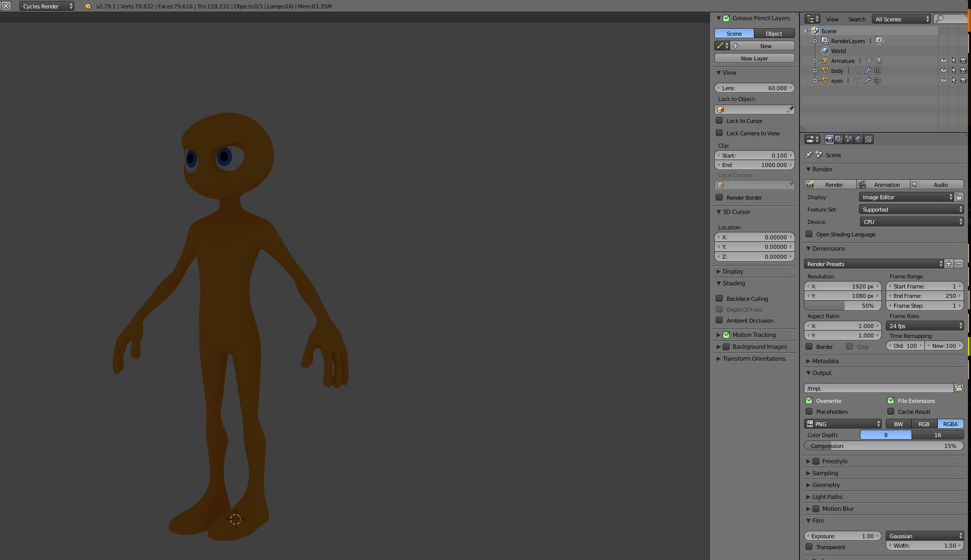
Task: Open the View menu in the outliner
Action: click(832, 19)
